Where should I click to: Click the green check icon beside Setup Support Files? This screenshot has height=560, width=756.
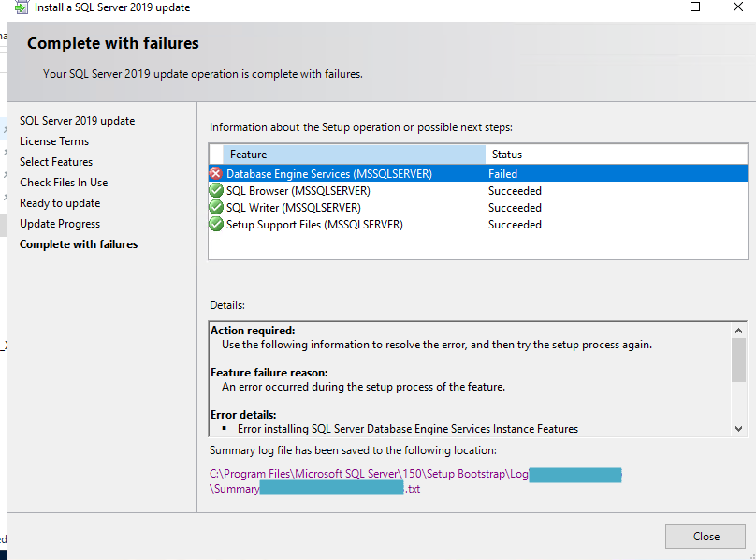coord(216,225)
